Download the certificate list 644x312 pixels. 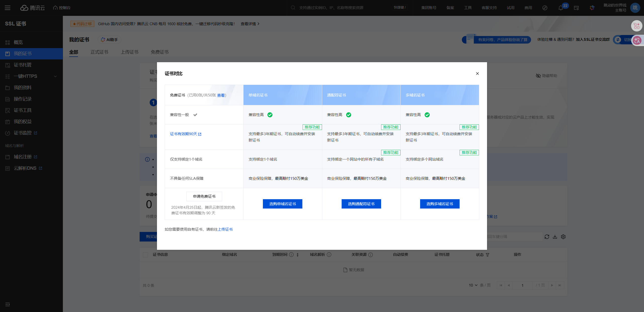pyautogui.click(x=555, y=237)
